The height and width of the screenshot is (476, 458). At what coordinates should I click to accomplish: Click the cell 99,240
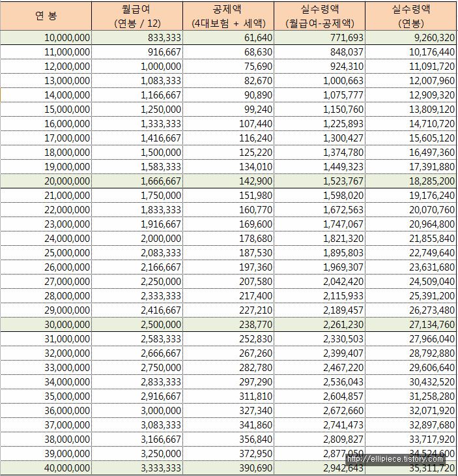click(x=229, y=110)
